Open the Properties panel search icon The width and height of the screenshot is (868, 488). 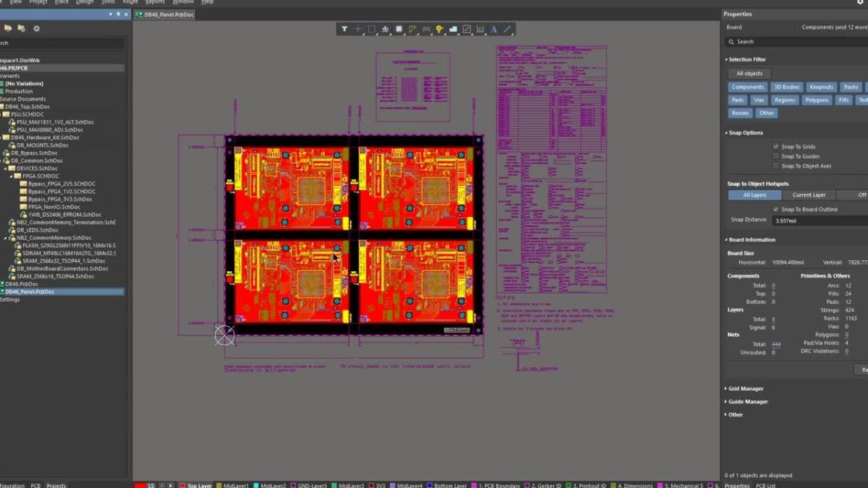(732, 42)
